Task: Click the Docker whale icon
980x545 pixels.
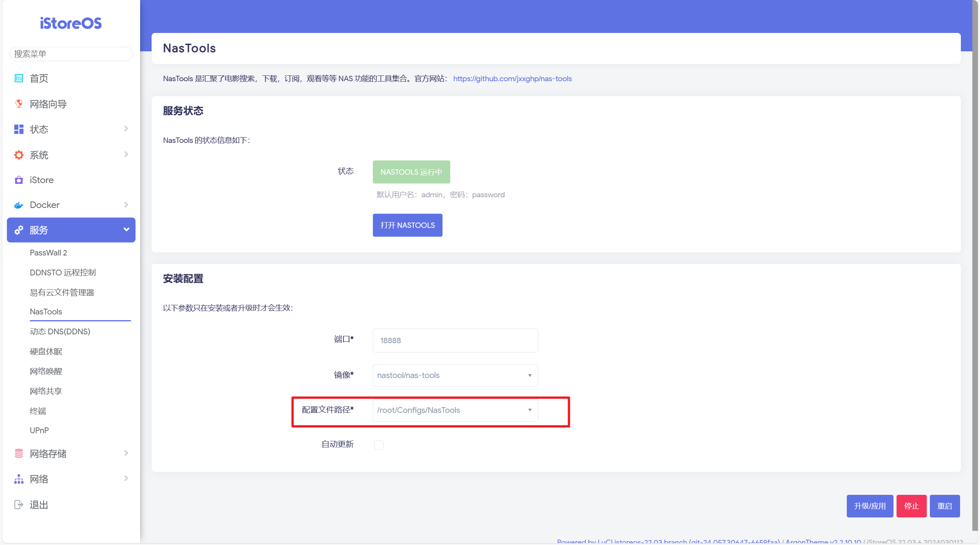Action: coord(18,205)
